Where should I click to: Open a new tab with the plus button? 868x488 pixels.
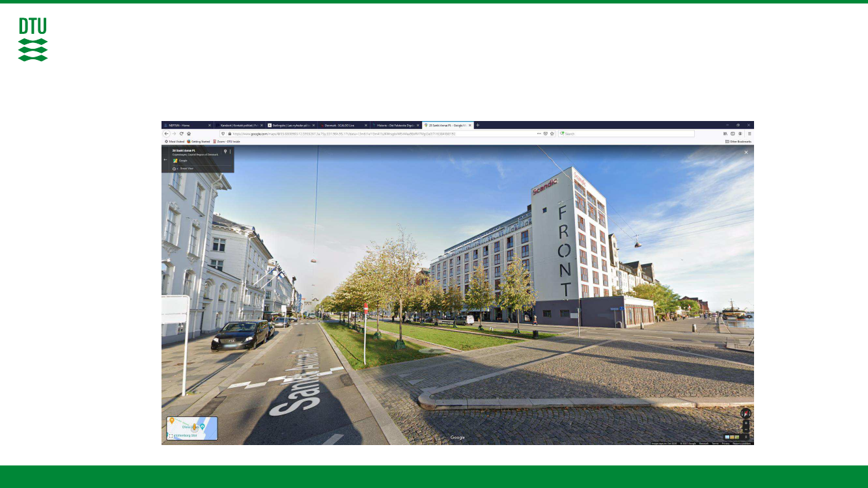click(477, 125)
